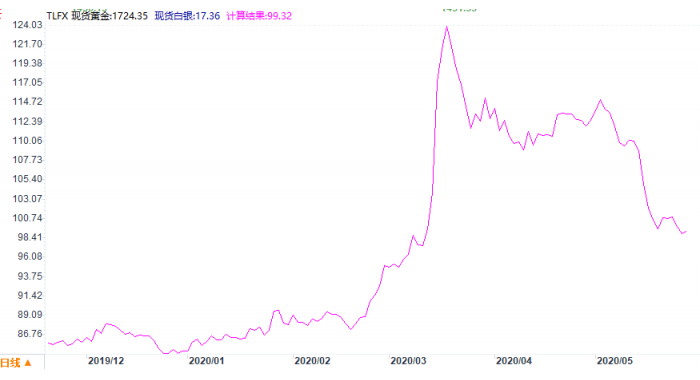
Task: Click the ratio line's peak point
Action: point(446,27)
